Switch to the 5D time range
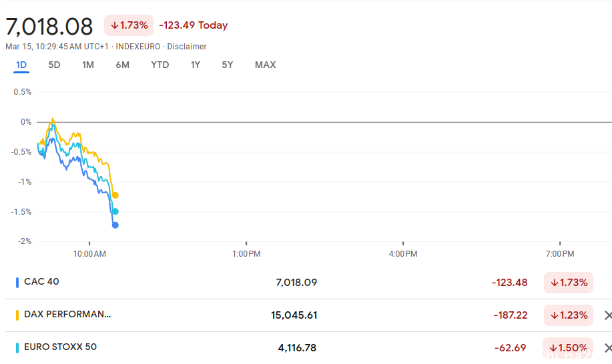Screen dimensions: 612x364 [54, 65]
